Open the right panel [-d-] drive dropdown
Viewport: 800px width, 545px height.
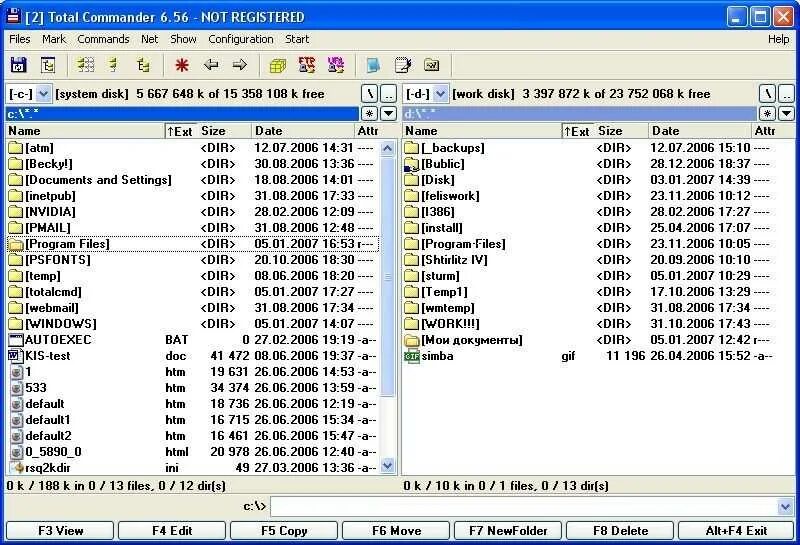(441, 94)
